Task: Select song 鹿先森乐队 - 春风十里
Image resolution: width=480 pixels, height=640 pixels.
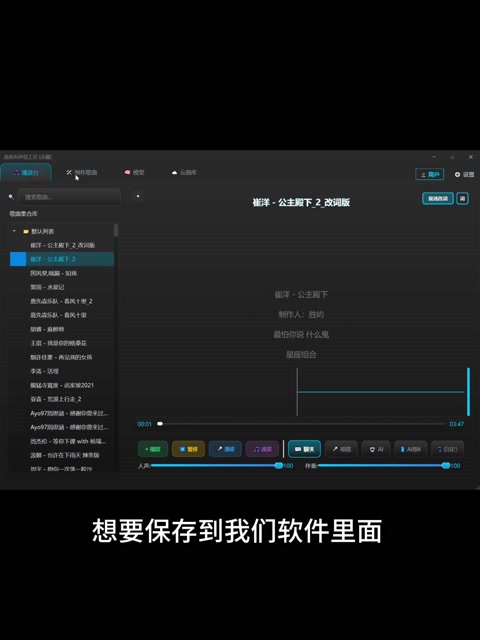Action: 58,315
